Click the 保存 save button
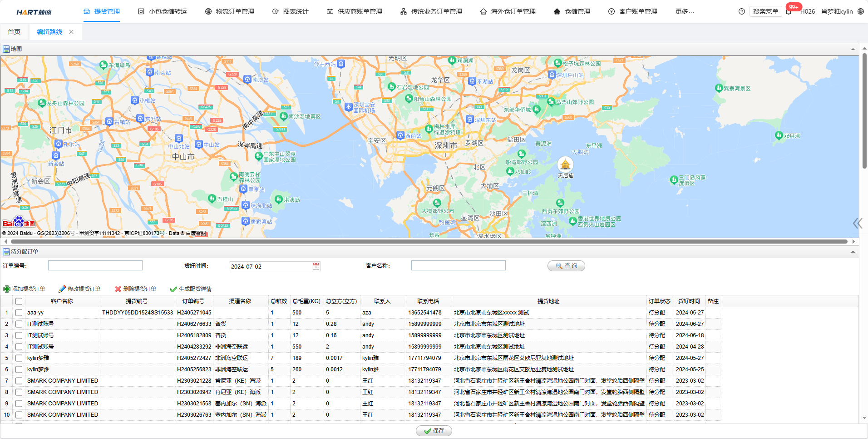The image size is (868, 439). coord(434,431)
